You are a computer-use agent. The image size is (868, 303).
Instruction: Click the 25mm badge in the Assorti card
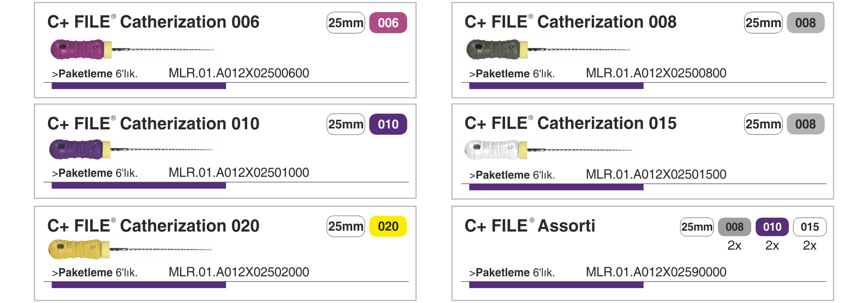tap(697, 227)
